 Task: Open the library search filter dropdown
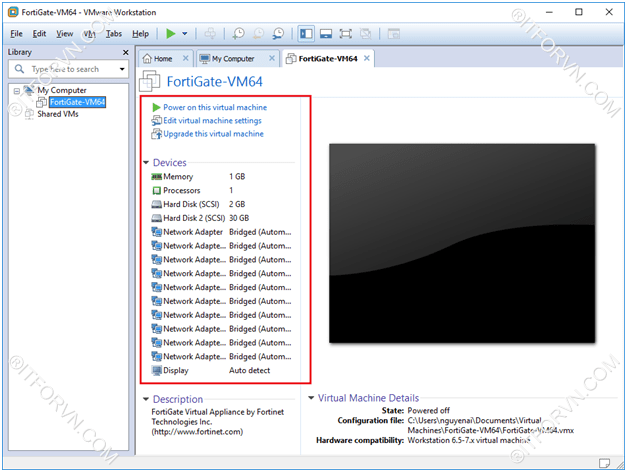pyautogui.click(x=122, y=69)
